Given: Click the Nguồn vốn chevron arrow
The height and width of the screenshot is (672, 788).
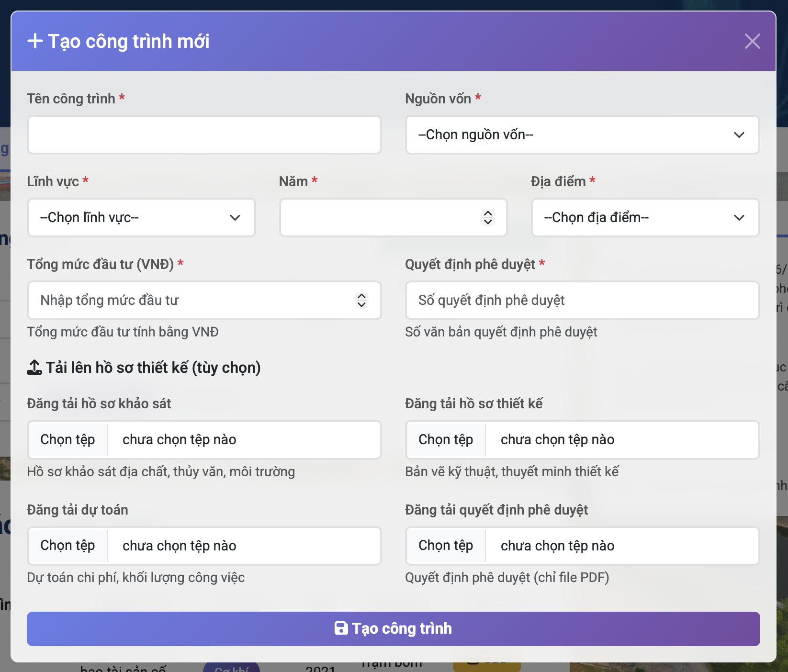Looking at the screenshot, I should (739, 135).
